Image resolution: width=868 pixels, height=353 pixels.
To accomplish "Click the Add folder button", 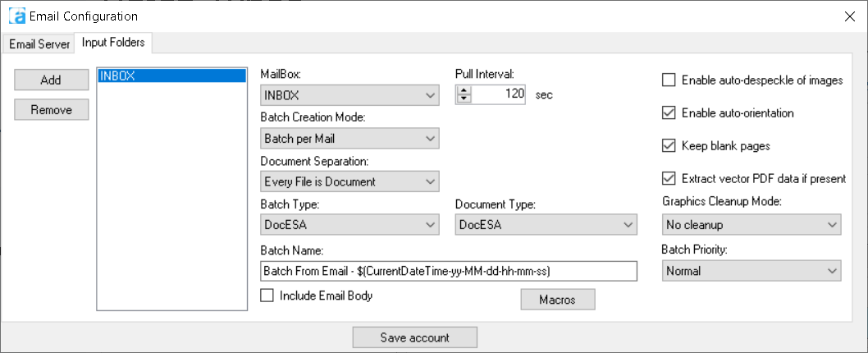I will coord(51,80).
